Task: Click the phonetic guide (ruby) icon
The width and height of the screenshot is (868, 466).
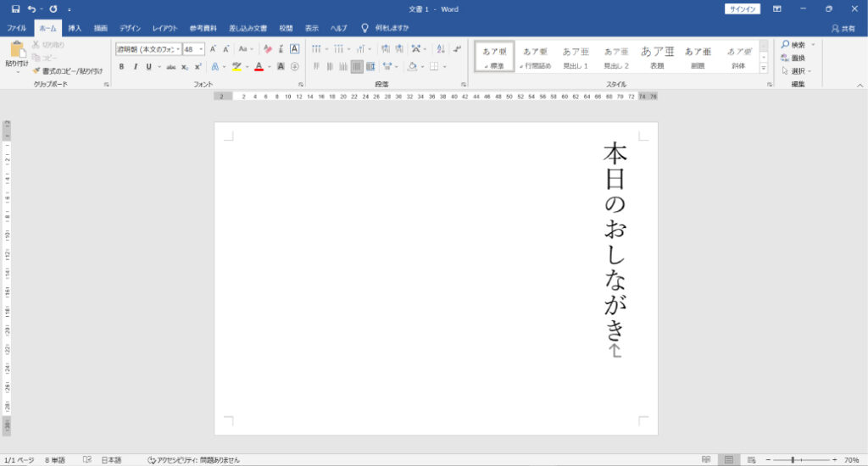Action: (281, 49)
